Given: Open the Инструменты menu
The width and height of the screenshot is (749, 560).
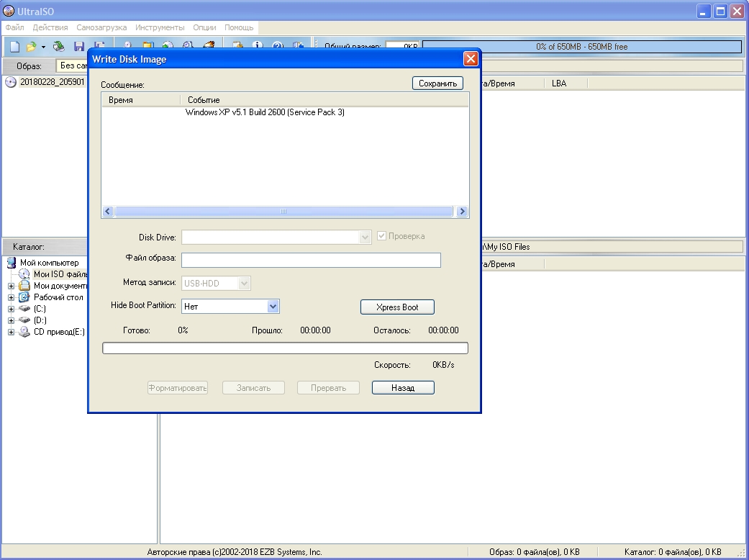Looking at the screenshot, I should click(x=160, y=27).
